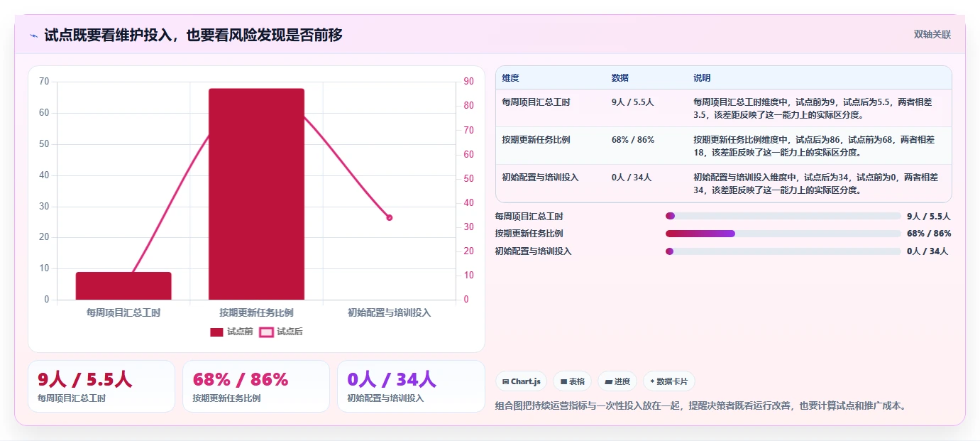Click the 0人 / 34人 value beside progress bar
The height and width of the screenshot is (441, 980).
tap(927, 251)
